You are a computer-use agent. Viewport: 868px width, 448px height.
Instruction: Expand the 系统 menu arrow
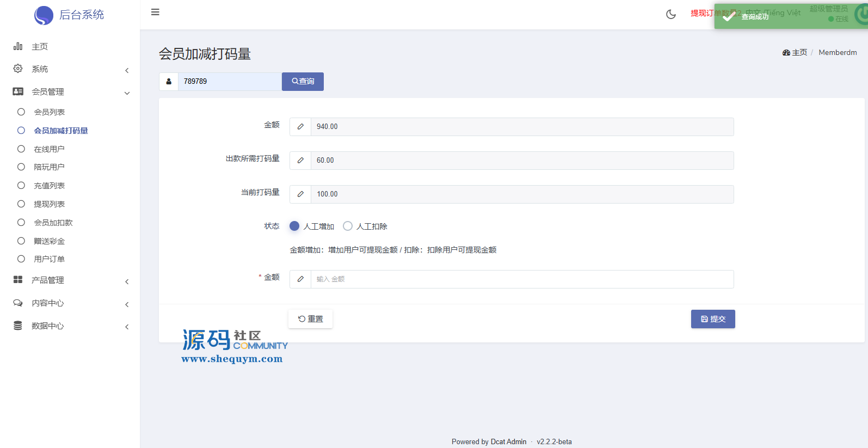click(127, 70)
